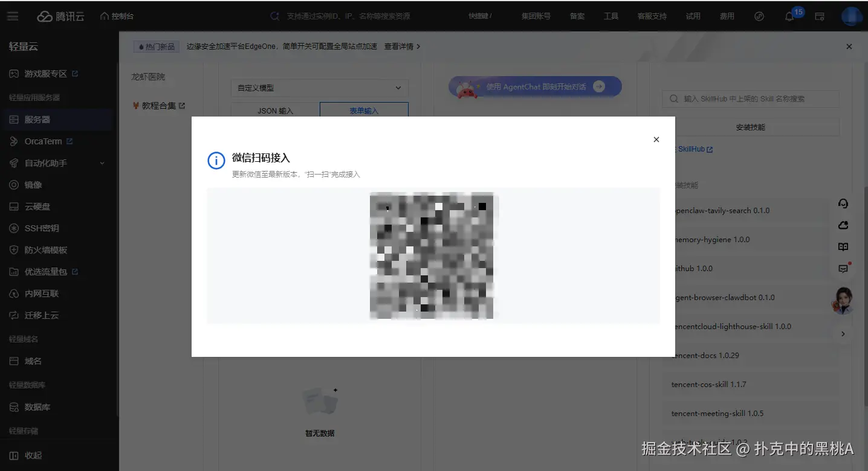The image size is (868, 471).
Task: Open the 教程合集 link
Action: click(x=158, y=106)
